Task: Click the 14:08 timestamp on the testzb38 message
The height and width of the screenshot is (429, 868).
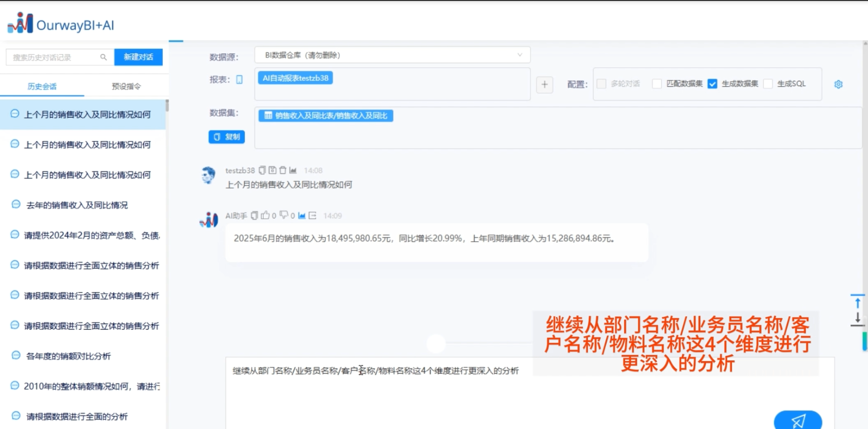Action: coord(313,171)
